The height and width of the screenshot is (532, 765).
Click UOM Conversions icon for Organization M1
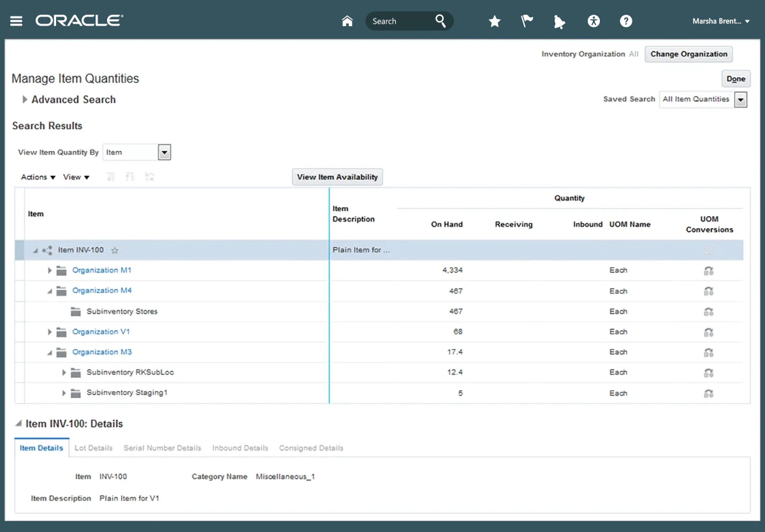click(708, 271)
